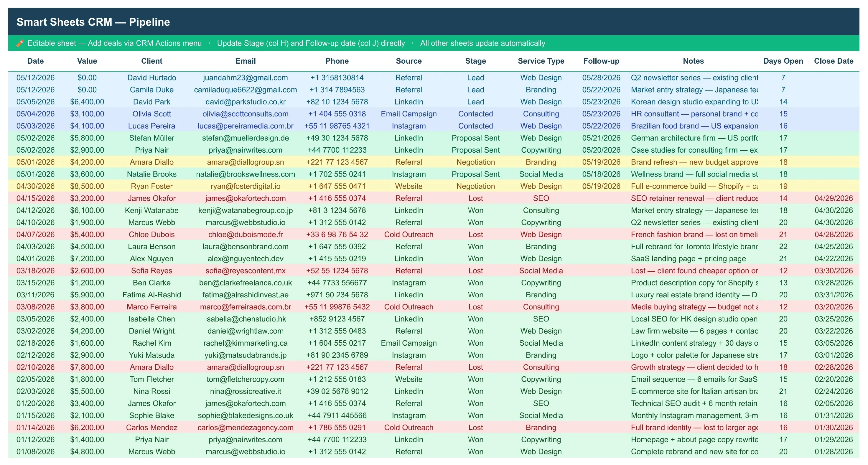The width and height of the screenshot is (868, 465).
Task: Select Amara Diallo's Negotiation row date 05/01/2026
Action: [35, 162]
